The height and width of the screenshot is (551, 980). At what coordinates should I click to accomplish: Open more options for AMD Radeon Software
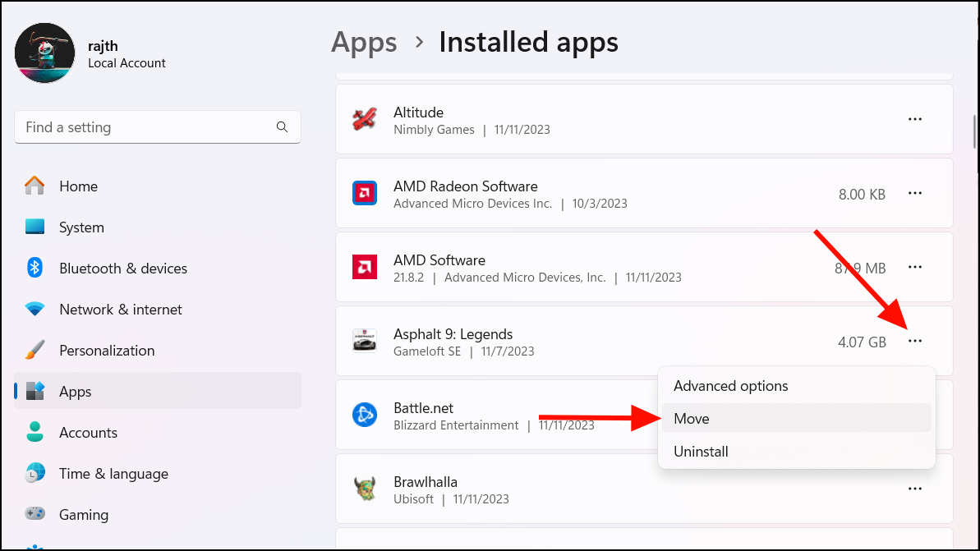915,193
